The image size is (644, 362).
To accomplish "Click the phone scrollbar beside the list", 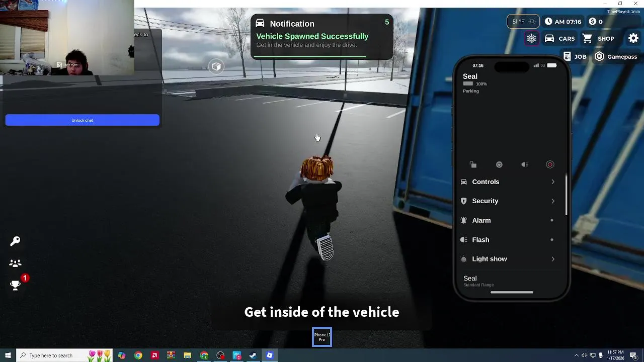I will (x=566, y=195).
